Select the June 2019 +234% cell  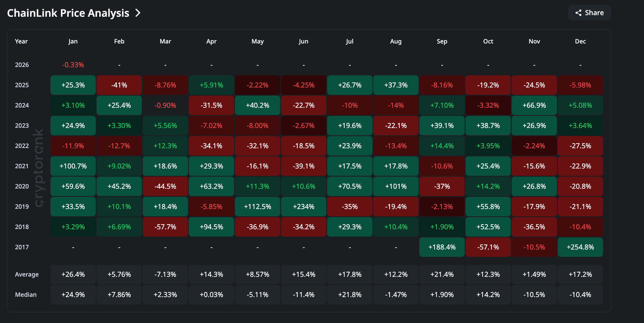tap(303, 207)
